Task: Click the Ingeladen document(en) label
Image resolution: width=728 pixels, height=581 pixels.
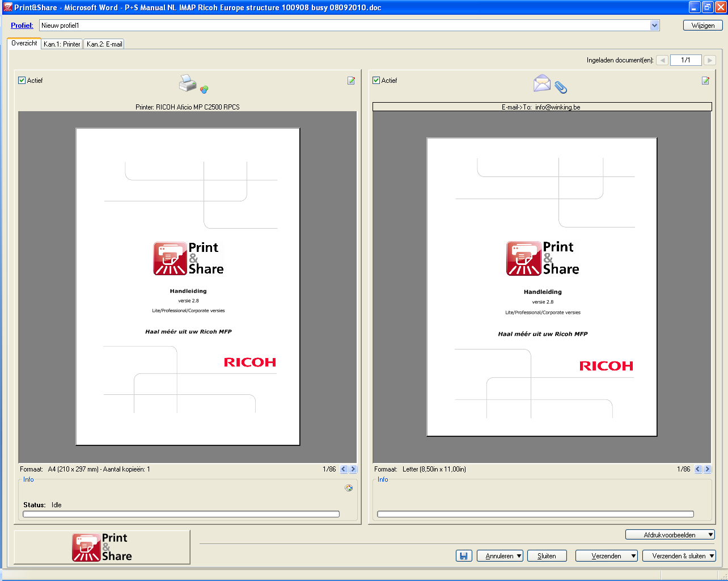Action: [x=620, y=60]
